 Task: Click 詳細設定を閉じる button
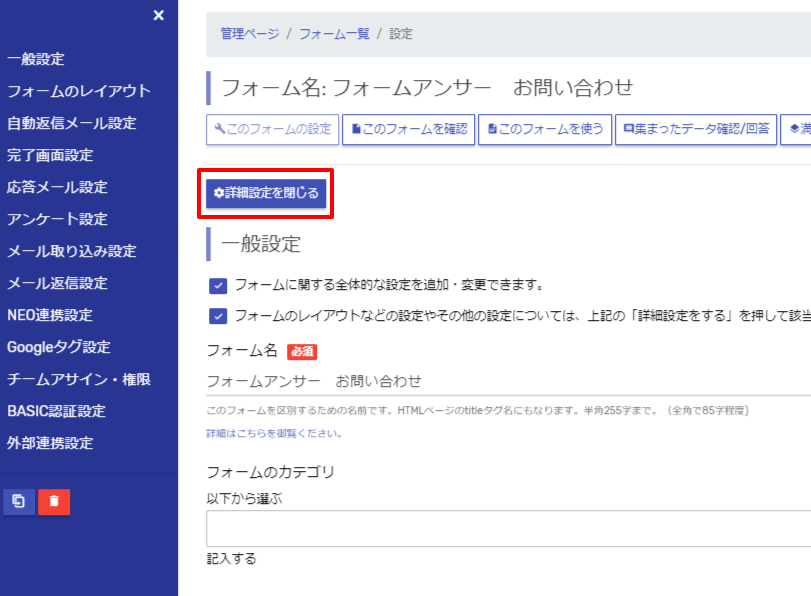coord(266,193)
